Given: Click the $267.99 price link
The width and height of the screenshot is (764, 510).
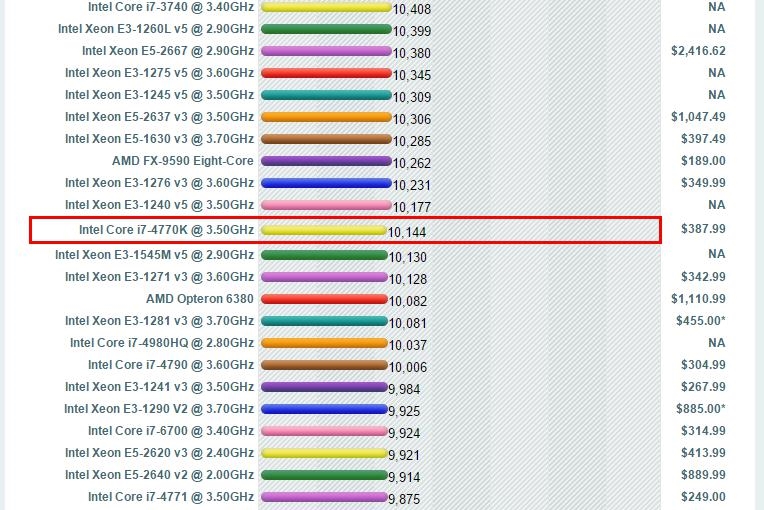Looking at the screenshot, I should click(x=703, y=387).
